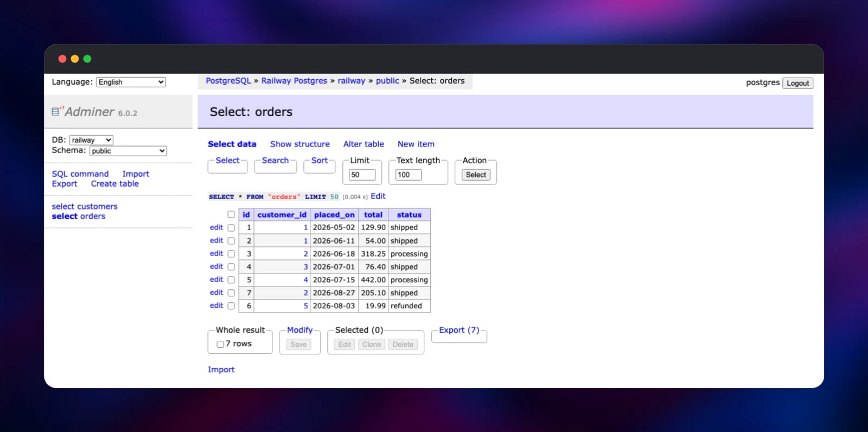Screen dimensions: 868x432
Task: Open the DB railway dropdown
Action: (x=91, y=140)
